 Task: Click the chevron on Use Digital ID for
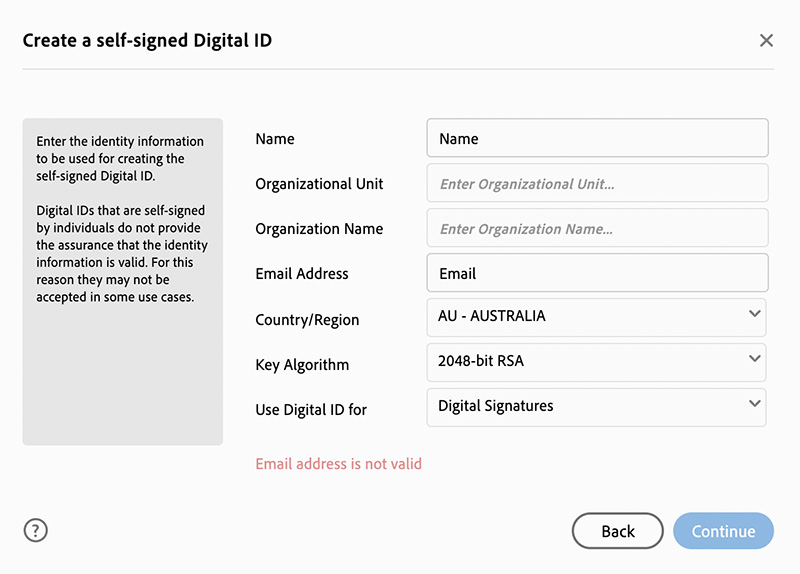tap(754, 405)
